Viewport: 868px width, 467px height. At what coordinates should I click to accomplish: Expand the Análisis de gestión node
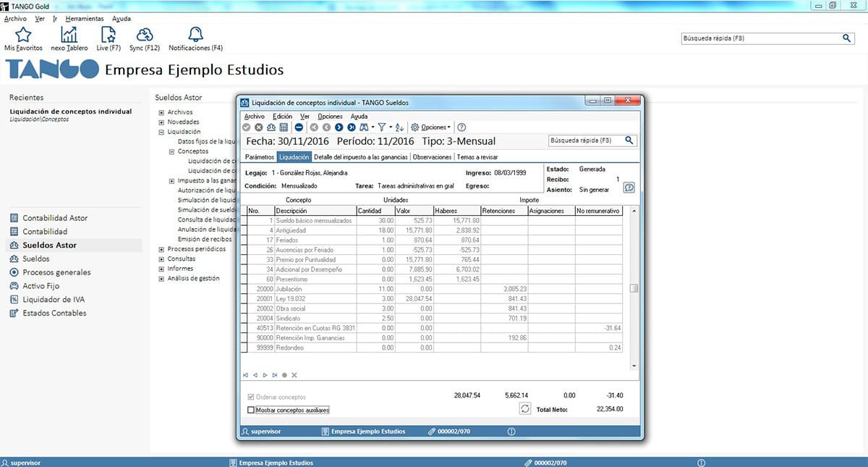point(161,278)
